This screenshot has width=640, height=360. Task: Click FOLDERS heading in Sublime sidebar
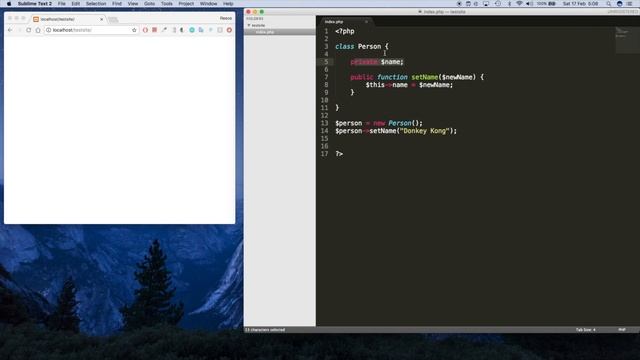pyautogui.click(x=255, y=19)
